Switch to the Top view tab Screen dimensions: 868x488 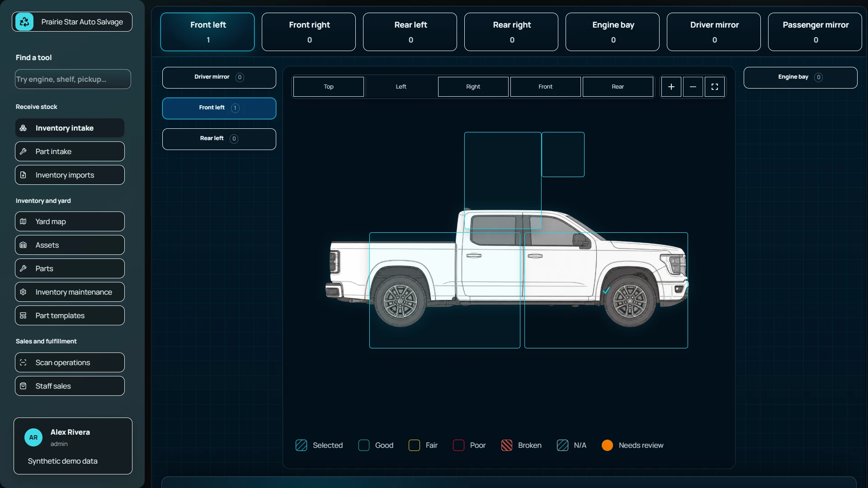point(329,87)
